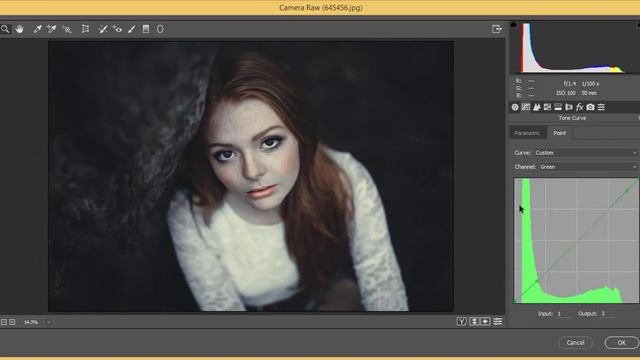Screen dimensions: 640x360
Task: Select the Red Eye Removal tool
Action: [x=117, y=29]
